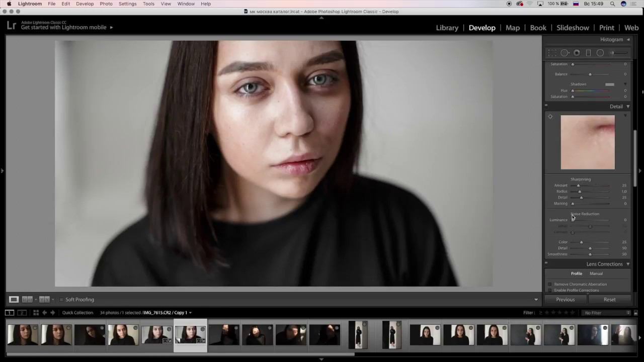644x362 pixels.
Task: Switch to Loupe view mode button
Action: (x=14, y=300)
